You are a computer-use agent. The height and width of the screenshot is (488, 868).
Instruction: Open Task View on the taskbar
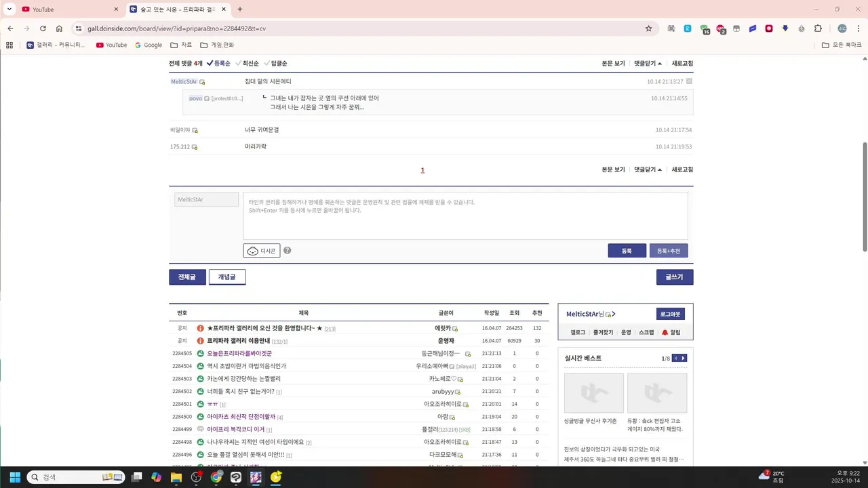[136, 477]
